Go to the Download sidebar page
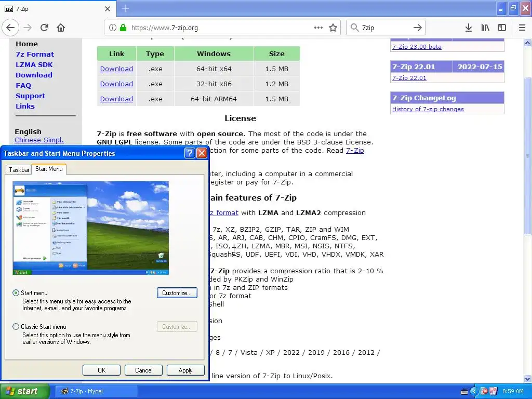532x399 pixels. pos(34,75)
